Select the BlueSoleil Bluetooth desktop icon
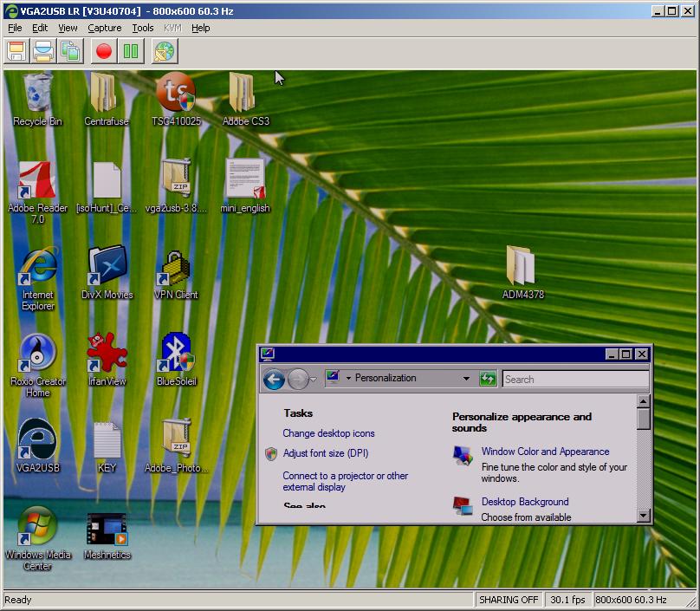The image size is (700, 611). [177, 355]
